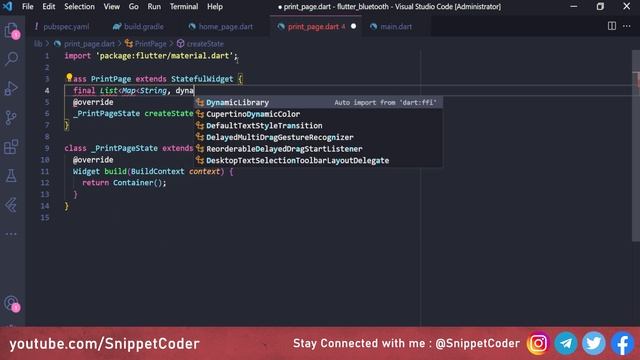This screenshot has height=360, width=640.
Task: Open Source Control view
Action: pyautogui.click(x=11, y=118)
